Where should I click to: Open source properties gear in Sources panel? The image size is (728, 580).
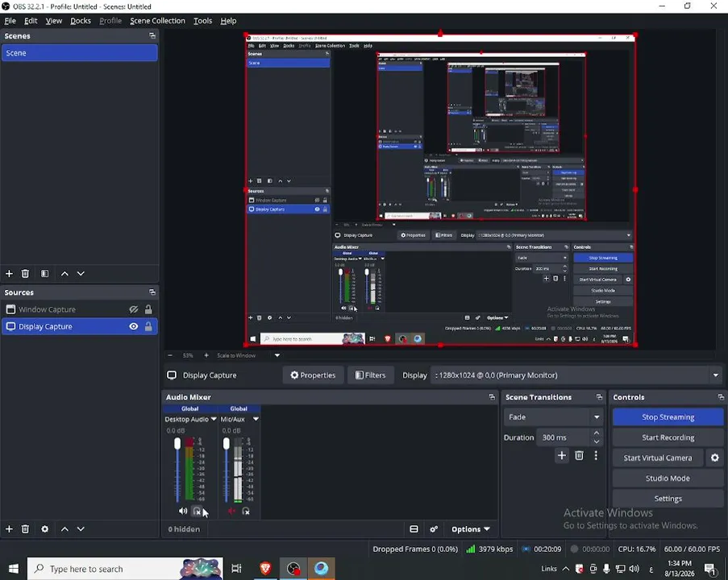point(44,529)
